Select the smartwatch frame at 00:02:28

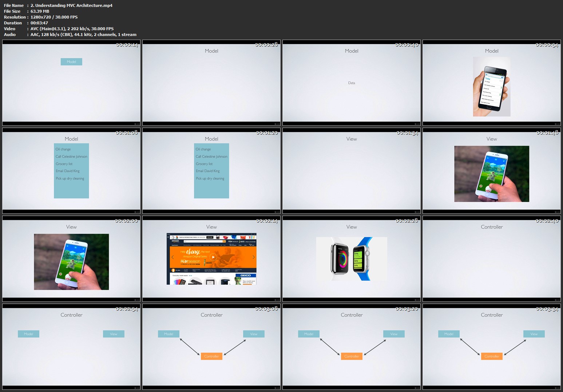coord(352,259)
